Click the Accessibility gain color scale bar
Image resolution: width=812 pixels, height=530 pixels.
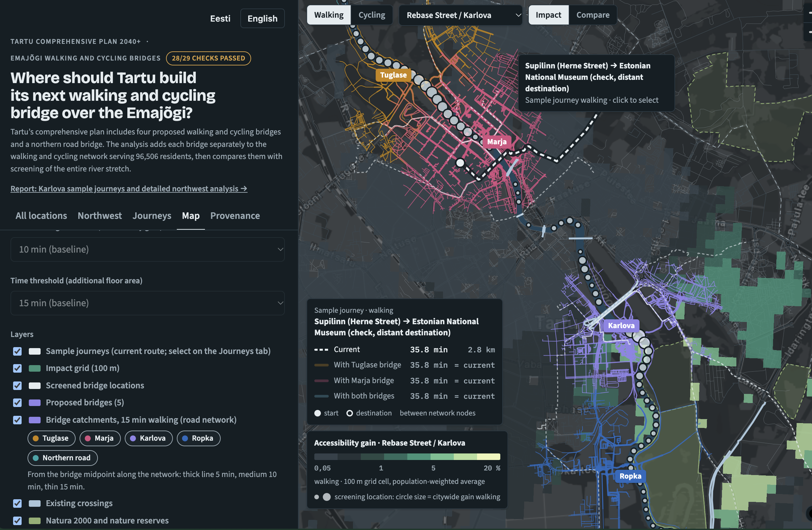[407, 457]
